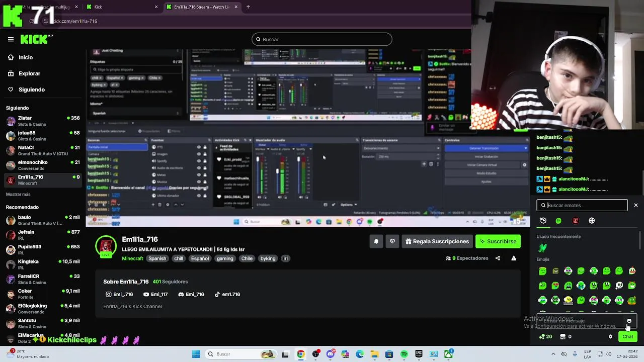This screenshot has height=362, width=644.
Task: Focus the Buscar emotes field
Action: [582, 205]
